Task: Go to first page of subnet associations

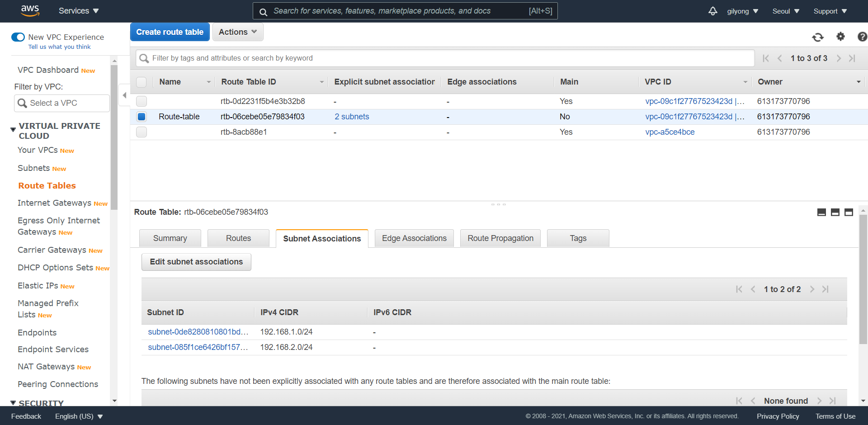Action: 739,289
